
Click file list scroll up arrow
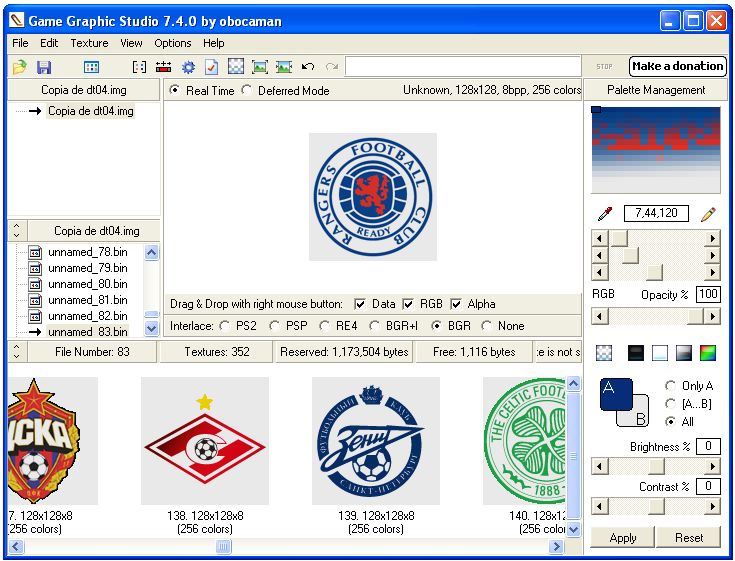(x=151, y=253)
